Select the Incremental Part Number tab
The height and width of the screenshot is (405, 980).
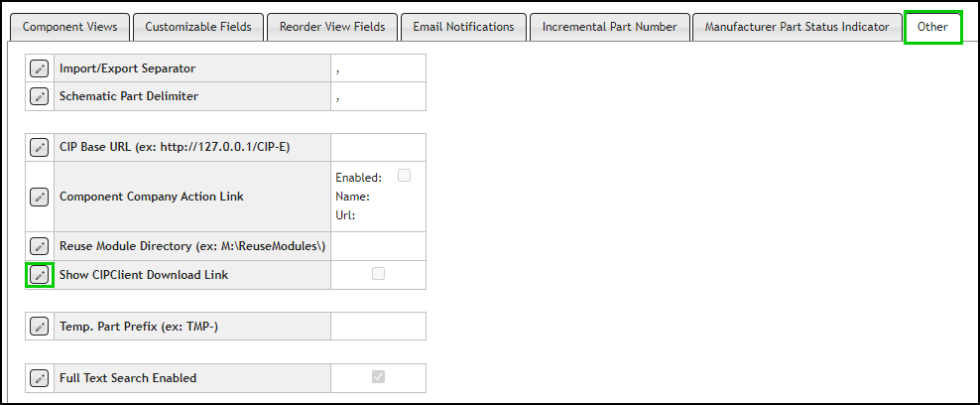pos(610,27)
